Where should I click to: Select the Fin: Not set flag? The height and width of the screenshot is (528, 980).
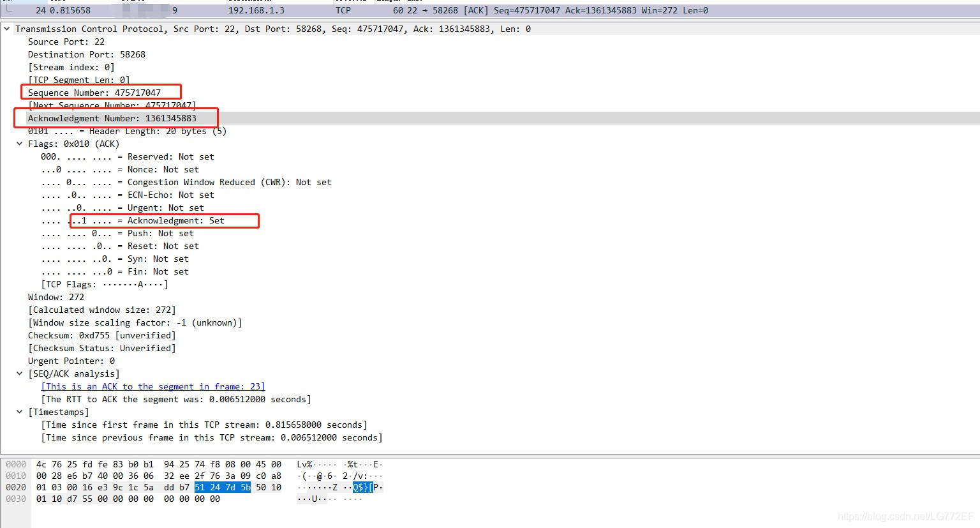pyautogui.click(x=115, y=271)
